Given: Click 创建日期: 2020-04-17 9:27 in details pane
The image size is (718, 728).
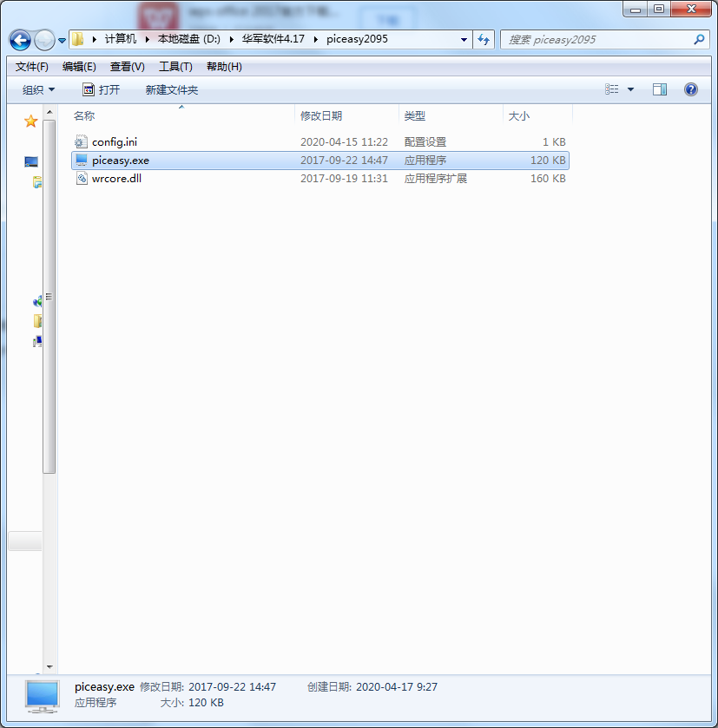Looking at the screenshot, I should (x=372, y=686).
